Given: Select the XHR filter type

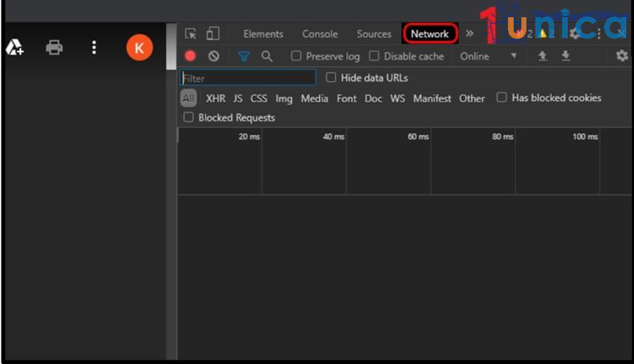Looking at the screenshot, I should 215,99.
